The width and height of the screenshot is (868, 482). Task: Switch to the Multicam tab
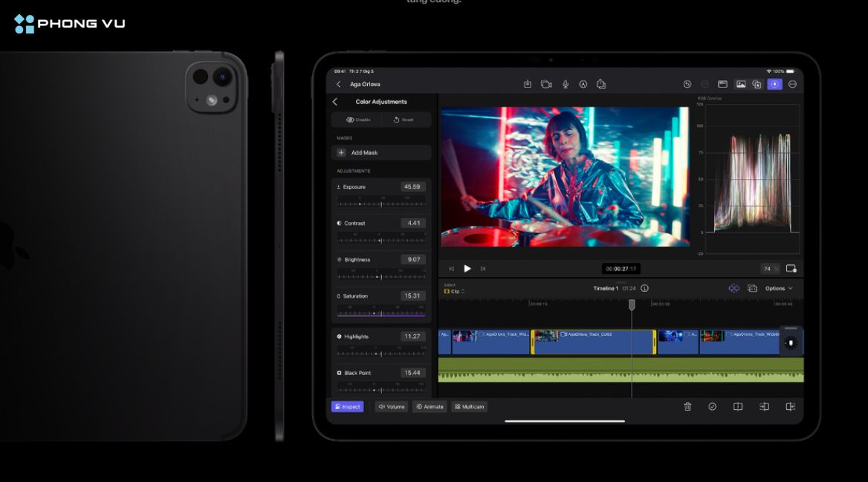[x=470, y=407]
